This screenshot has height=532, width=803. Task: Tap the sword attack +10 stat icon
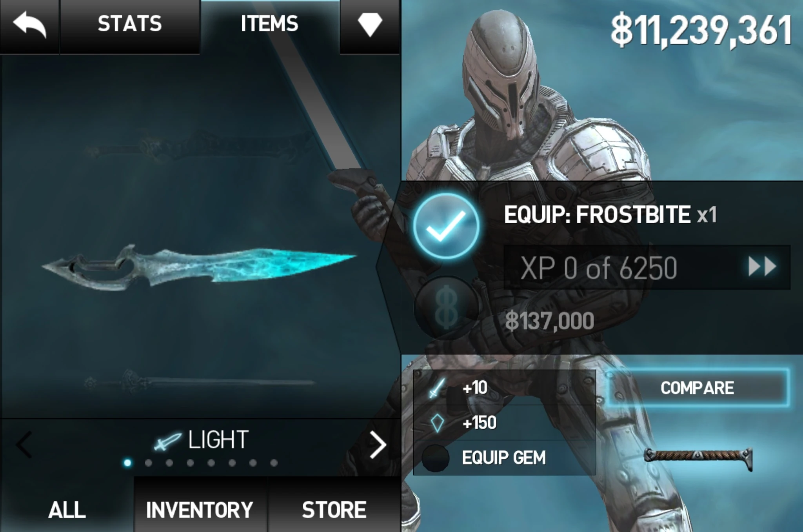436,388
